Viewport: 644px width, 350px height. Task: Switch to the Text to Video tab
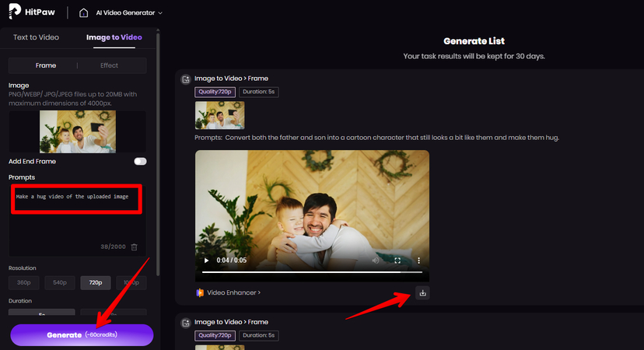pyautogui.click(x=37, y=37)
